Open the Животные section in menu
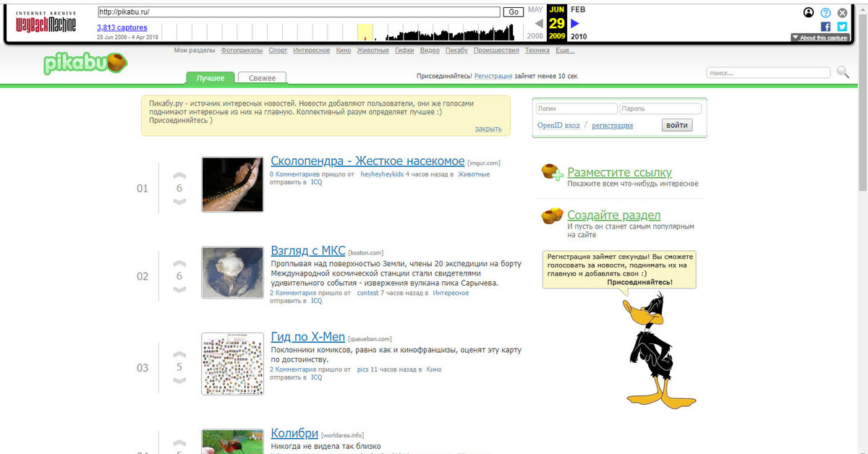This screenshot has width=868, height=454. [373, 51]
